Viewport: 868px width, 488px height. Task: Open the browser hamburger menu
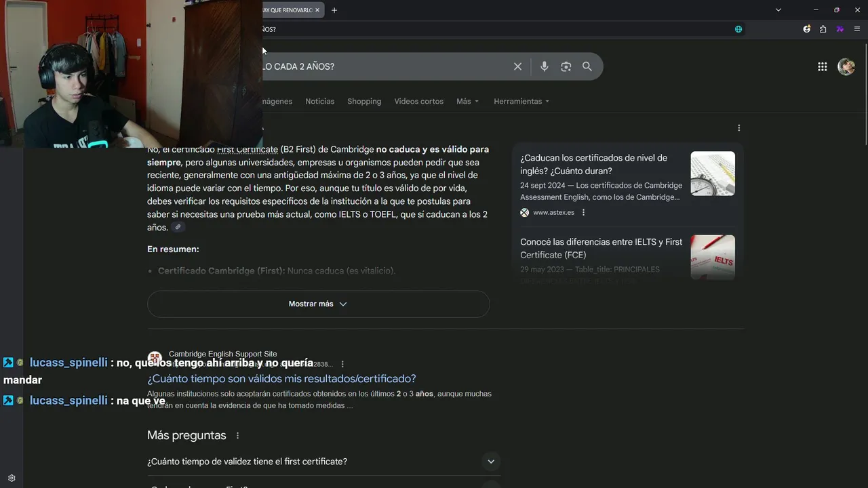point(857,29)
